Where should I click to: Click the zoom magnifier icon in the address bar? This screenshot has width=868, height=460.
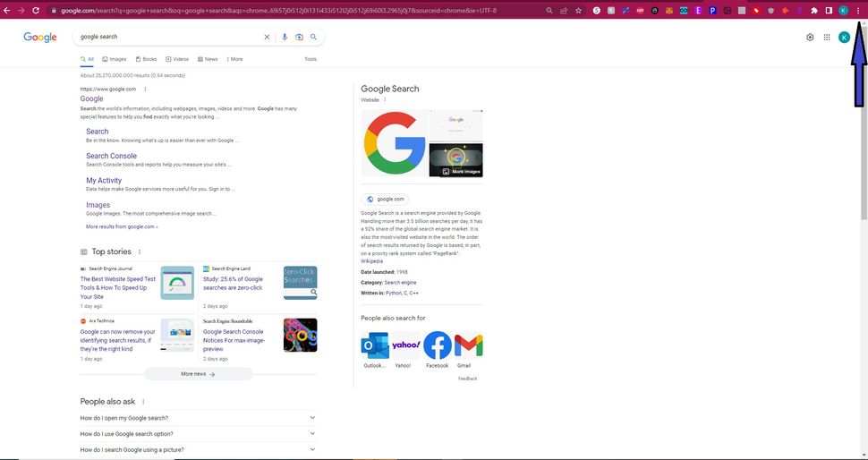549,11
